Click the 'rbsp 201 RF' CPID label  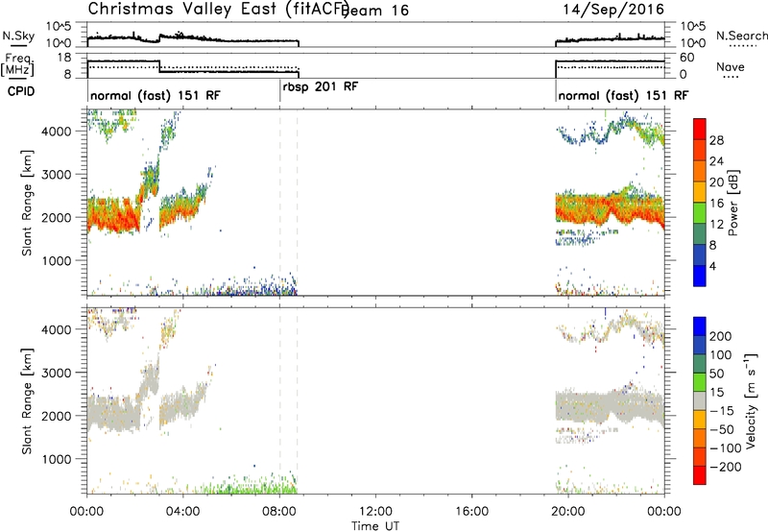[321, 86]
